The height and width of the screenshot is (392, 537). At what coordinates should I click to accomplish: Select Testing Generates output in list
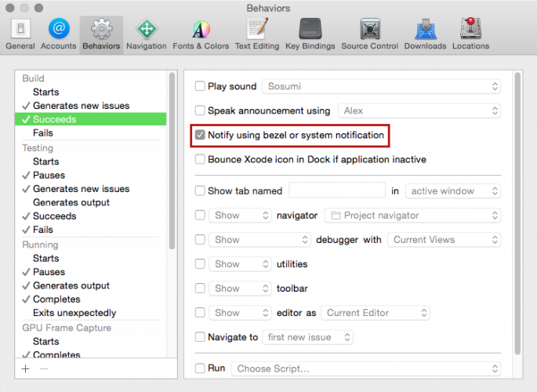click(x=71, y=202)
